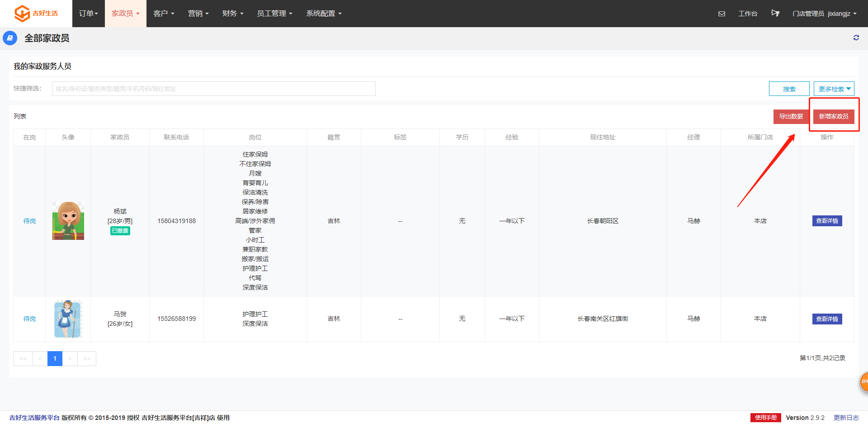Open the 财务 menu
868x424 pixels.
coord(232,14)
